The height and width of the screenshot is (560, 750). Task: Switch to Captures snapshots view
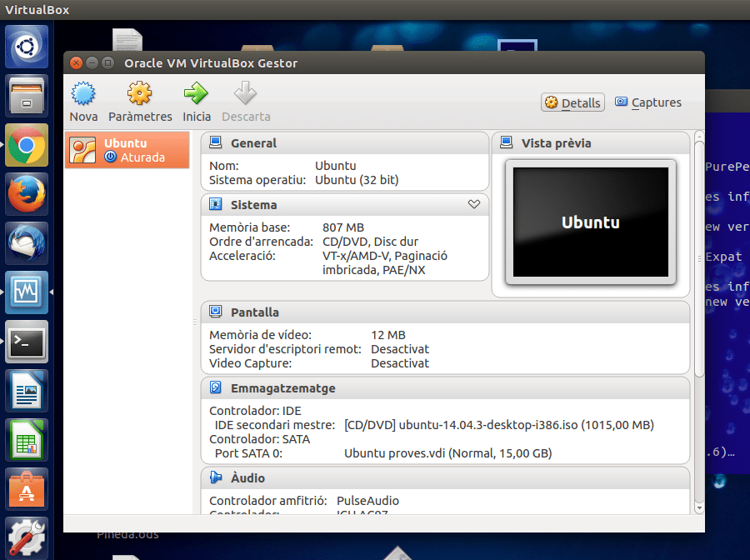648,102
